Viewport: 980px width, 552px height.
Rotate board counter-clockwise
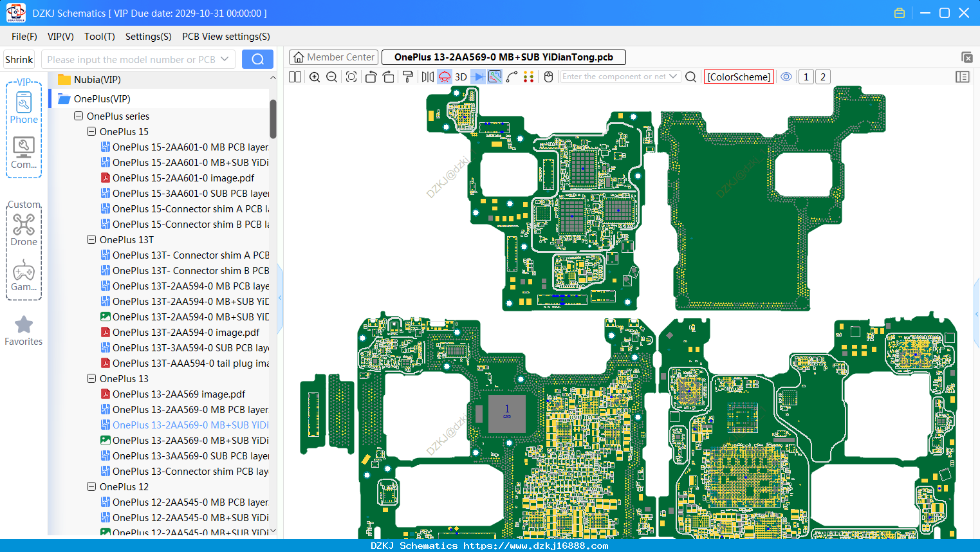[371, 77]
